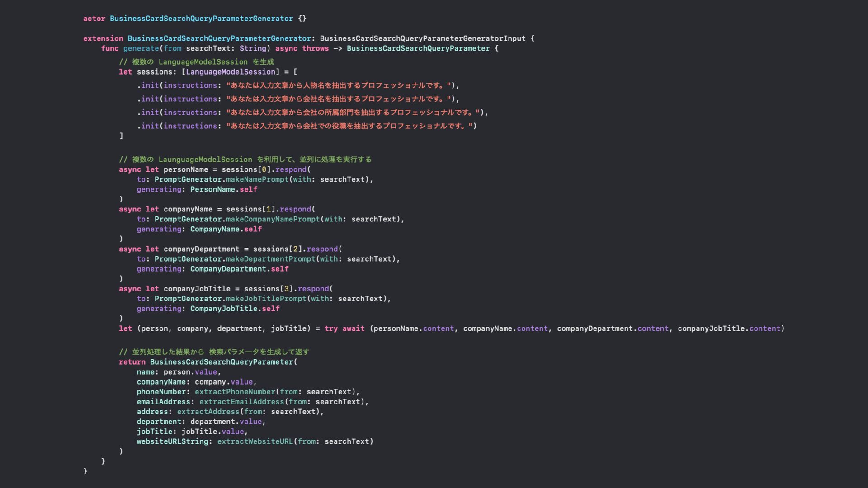Click the string about extracting 人物名

tap(340, 85)
